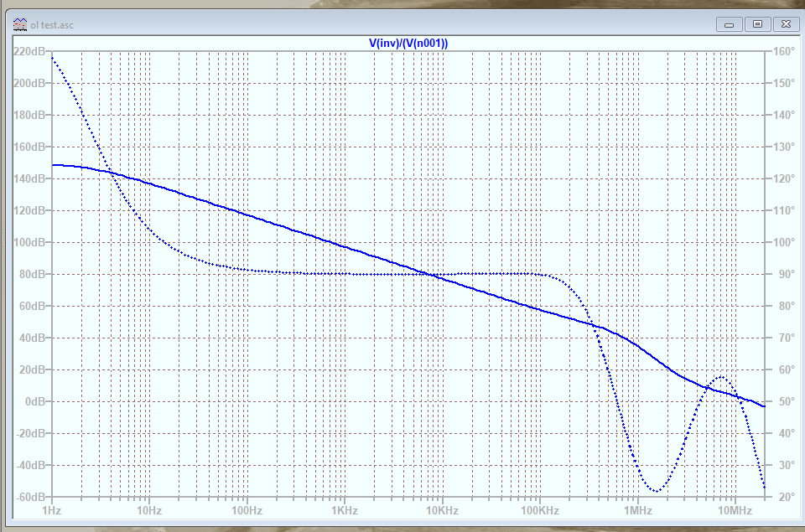Click the 30° phase axis label

(787, 465)
